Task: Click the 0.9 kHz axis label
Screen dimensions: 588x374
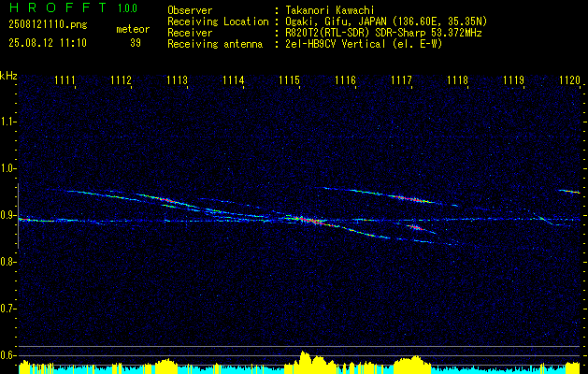Action: (7, 215)
